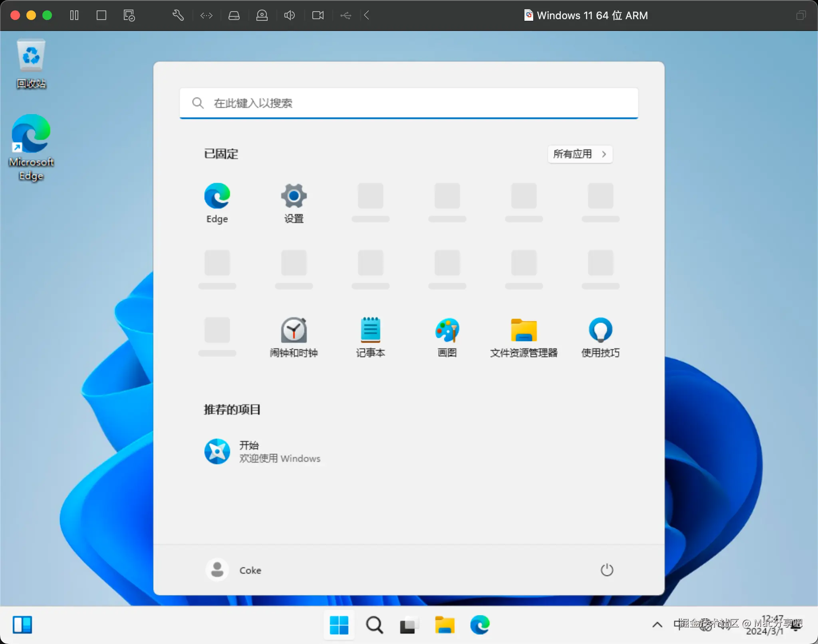Click the camera device icon with a person
The image size is (818, 644).
point(262,15)
